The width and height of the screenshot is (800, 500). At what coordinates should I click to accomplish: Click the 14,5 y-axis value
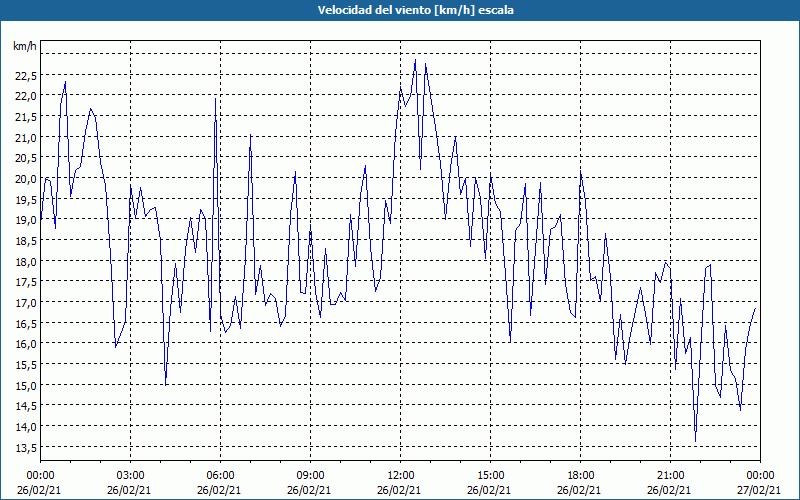point(26,406)
